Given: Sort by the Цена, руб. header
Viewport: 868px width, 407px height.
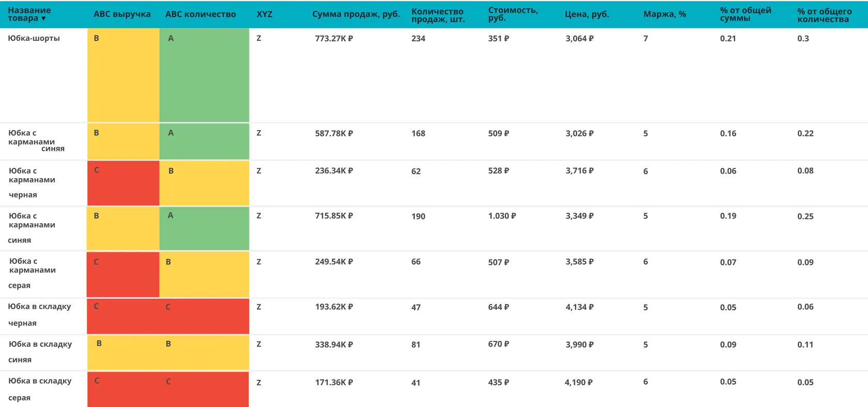Looking at the screenshot, I should click(x=586, y=14).
